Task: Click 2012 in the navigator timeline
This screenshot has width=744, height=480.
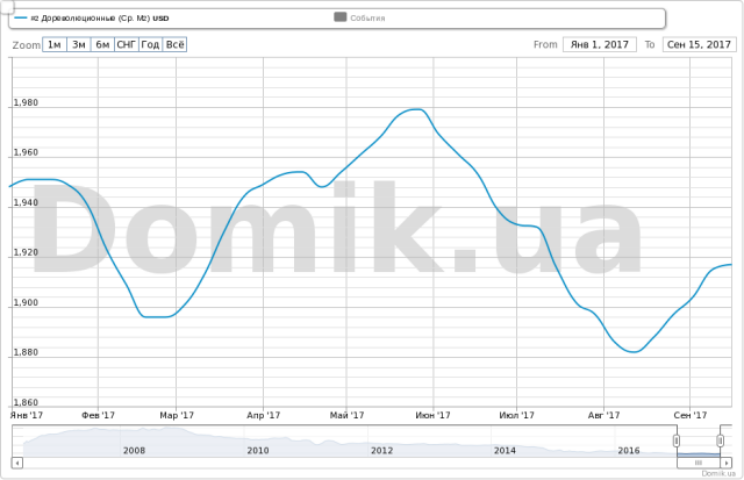Action: click(382, 450)
